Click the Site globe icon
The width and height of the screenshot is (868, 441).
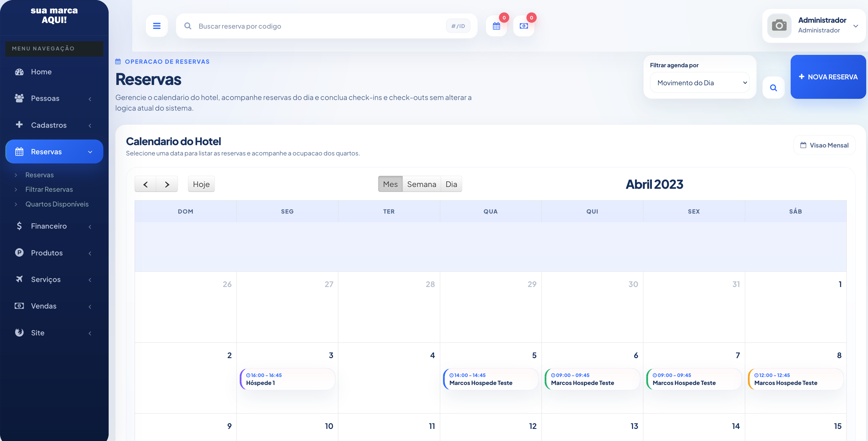19,333
